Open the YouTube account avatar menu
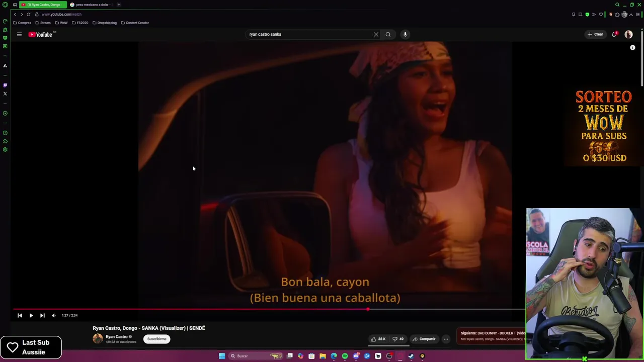The image size is (644, 362). pos(628,34)
